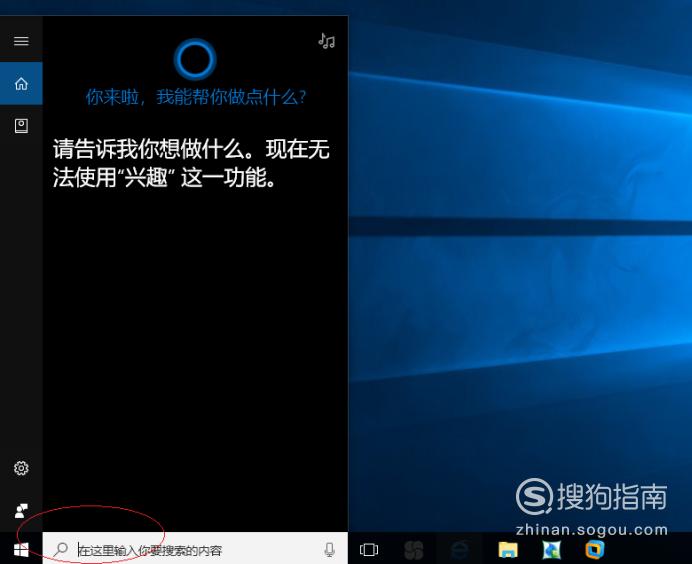Start music recognition with note icon
This screenshot has width=692, height=564.
pos(327,41)
